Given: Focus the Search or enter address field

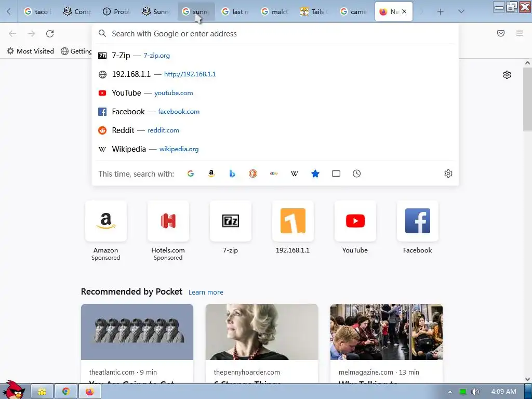Looking at the screenshot, I should point(275,34).
